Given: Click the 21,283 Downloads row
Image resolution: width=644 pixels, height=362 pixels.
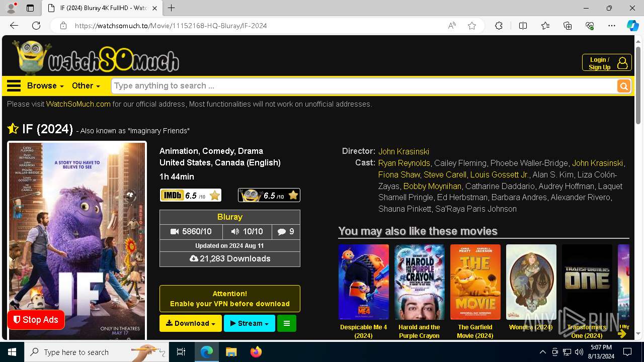Looking at the screenshot, I should click(x=230, y=258).
